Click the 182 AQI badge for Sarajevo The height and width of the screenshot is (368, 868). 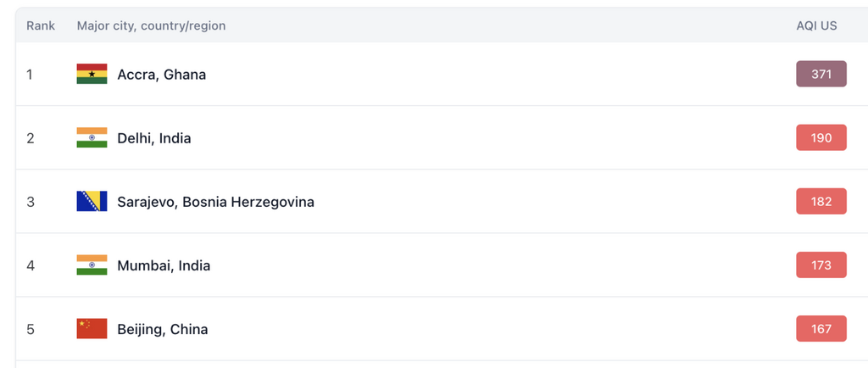click(821, 202)
